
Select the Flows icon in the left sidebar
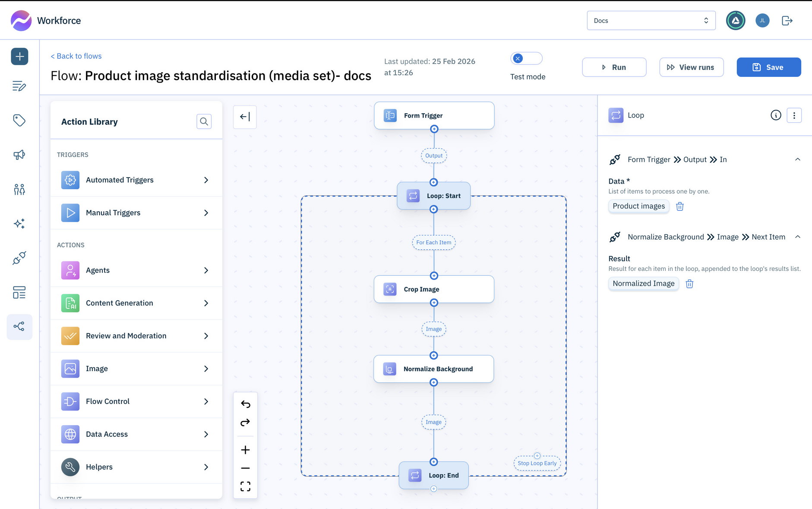pyautogui.click(x=19, y=327)
